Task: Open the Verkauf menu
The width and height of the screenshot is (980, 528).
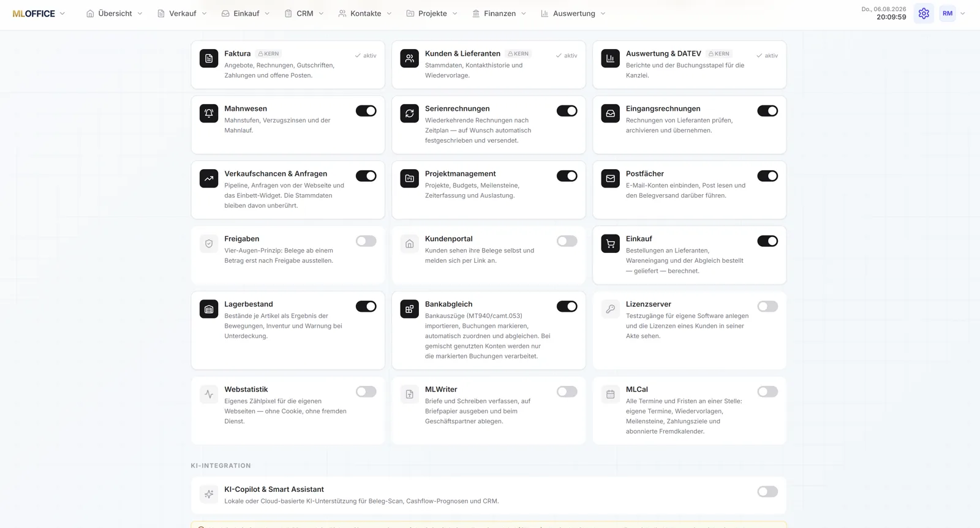Action: point(182,13)
